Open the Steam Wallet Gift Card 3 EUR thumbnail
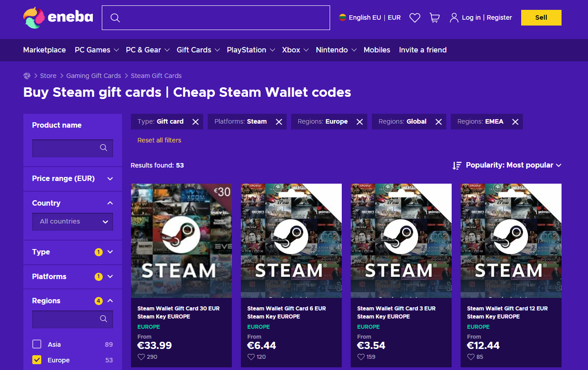Viewport: 588px width, 370px height. pyautogui.click(x=401, y=241)
